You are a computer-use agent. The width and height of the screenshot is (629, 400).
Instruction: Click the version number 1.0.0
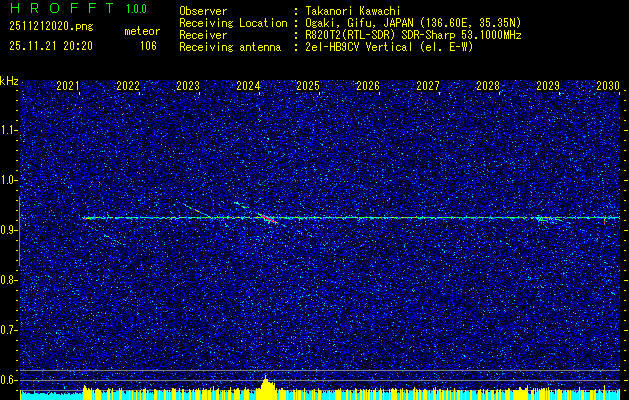[x=136, y=8]
